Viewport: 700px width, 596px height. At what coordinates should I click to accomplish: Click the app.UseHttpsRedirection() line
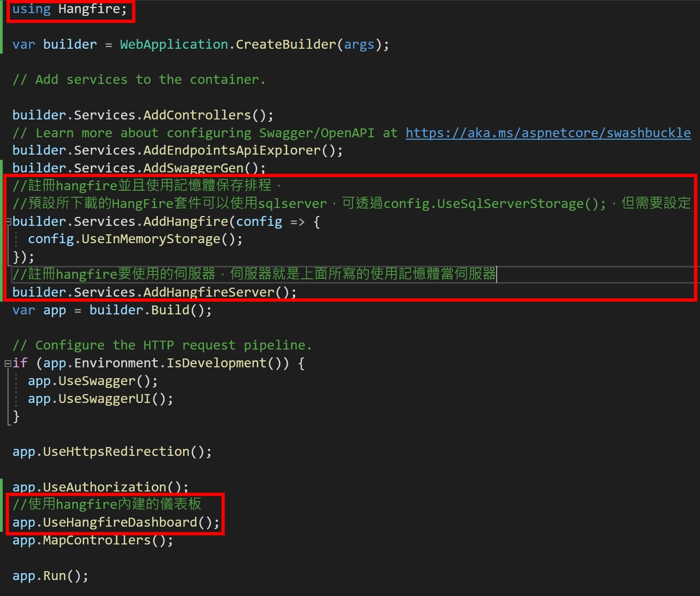(112, 452)
